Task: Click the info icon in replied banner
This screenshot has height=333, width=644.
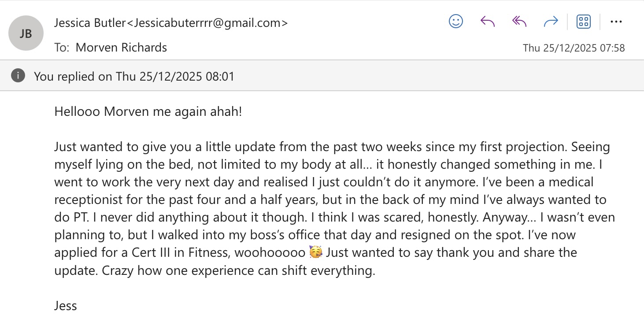Action: click(18, 76)
